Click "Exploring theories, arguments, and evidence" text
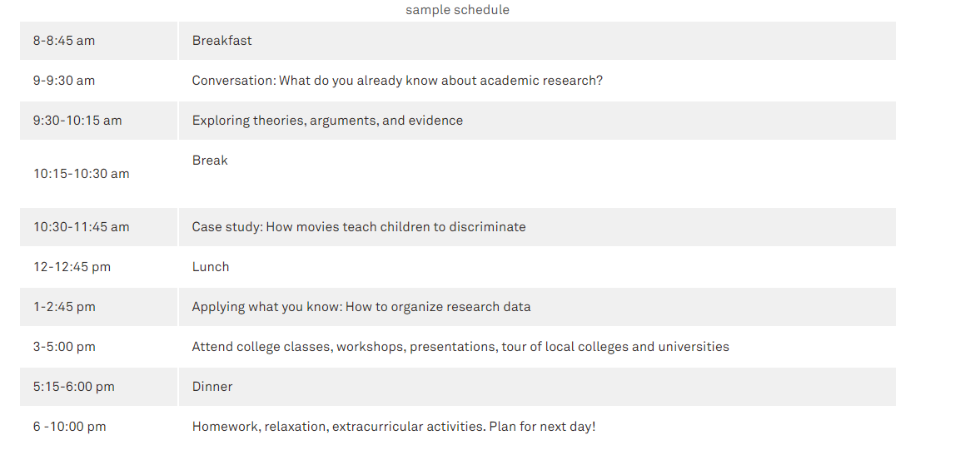Screen dimensions: 980x450 pyautogui.click(x=327, y=121)
